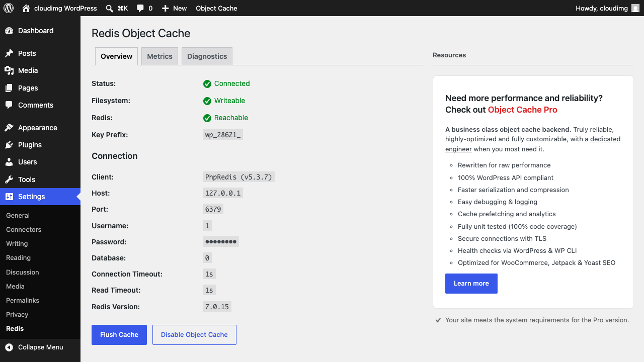Open Writing settings submenu item

17,243
